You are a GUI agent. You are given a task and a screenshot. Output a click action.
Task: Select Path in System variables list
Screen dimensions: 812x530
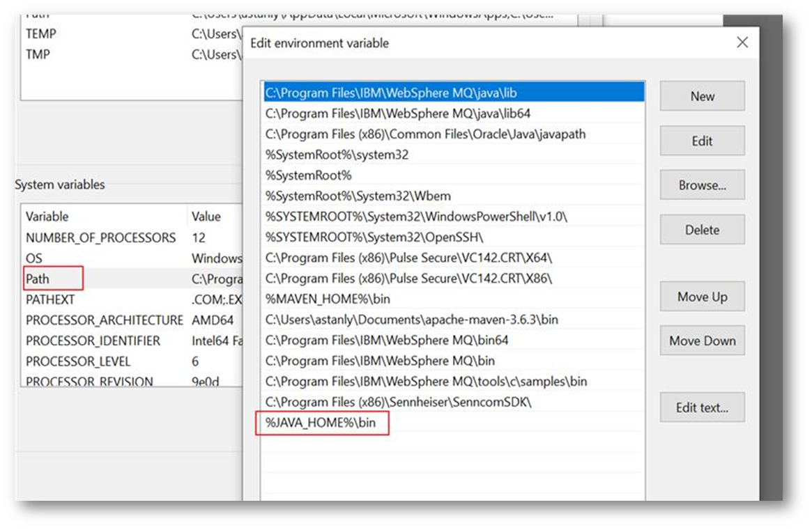click(38, 279)
